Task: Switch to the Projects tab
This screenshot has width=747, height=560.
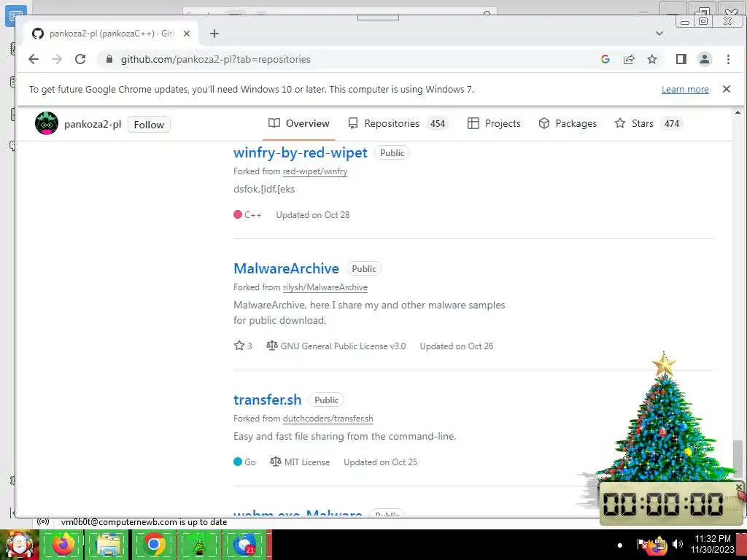Action: [x=494, y=123]
